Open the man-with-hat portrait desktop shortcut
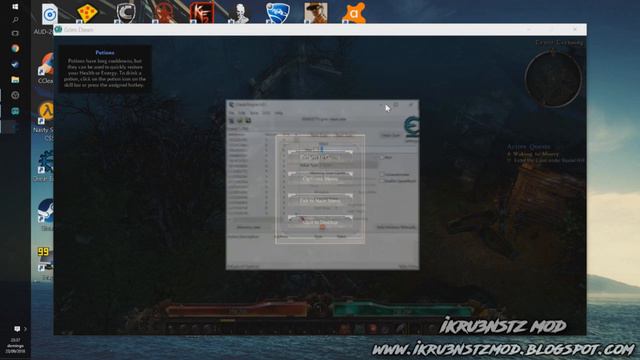 click(316, 13)
